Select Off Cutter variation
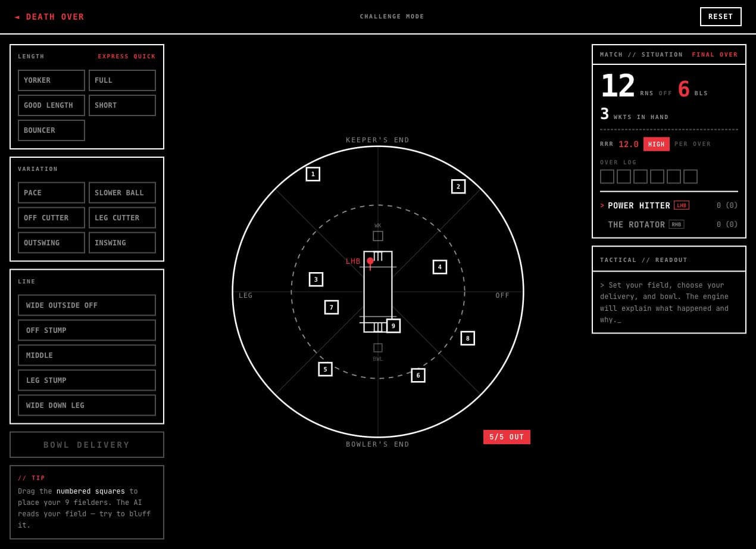The height and width of the screenshot is (549, 756). 51,218
